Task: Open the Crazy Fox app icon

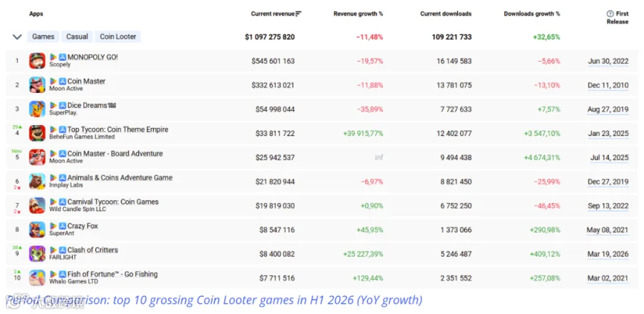Action: (37, 230)
